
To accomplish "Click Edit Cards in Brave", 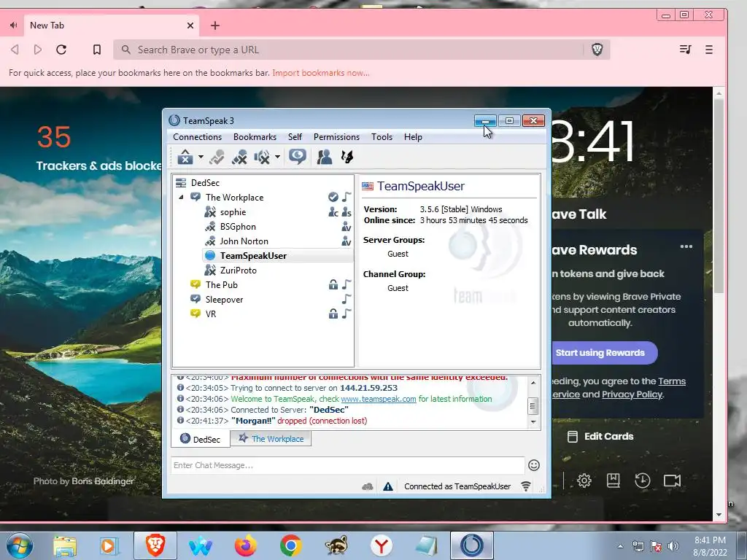I will (x=601, y=436).
